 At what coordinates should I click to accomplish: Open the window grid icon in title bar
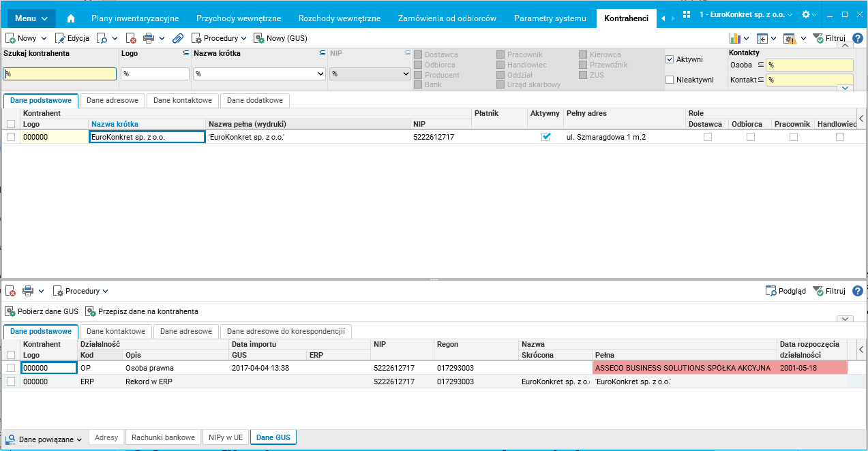[686, 14]
